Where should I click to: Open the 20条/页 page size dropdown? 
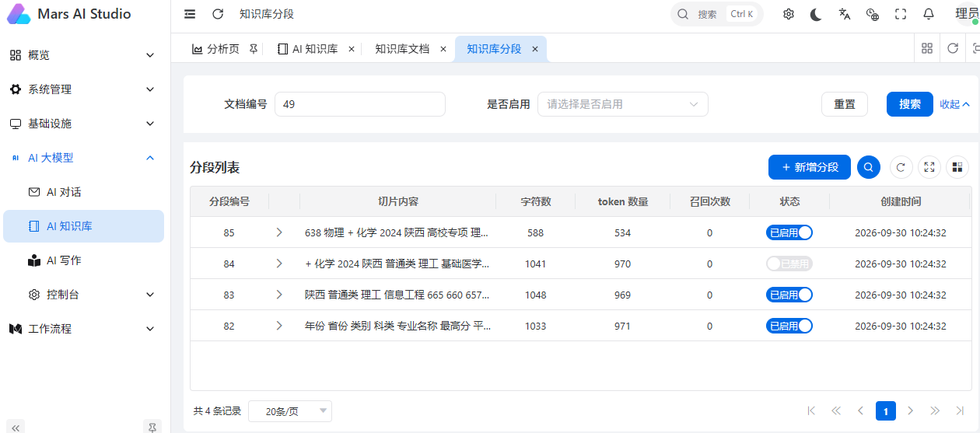tap(289, 411)
